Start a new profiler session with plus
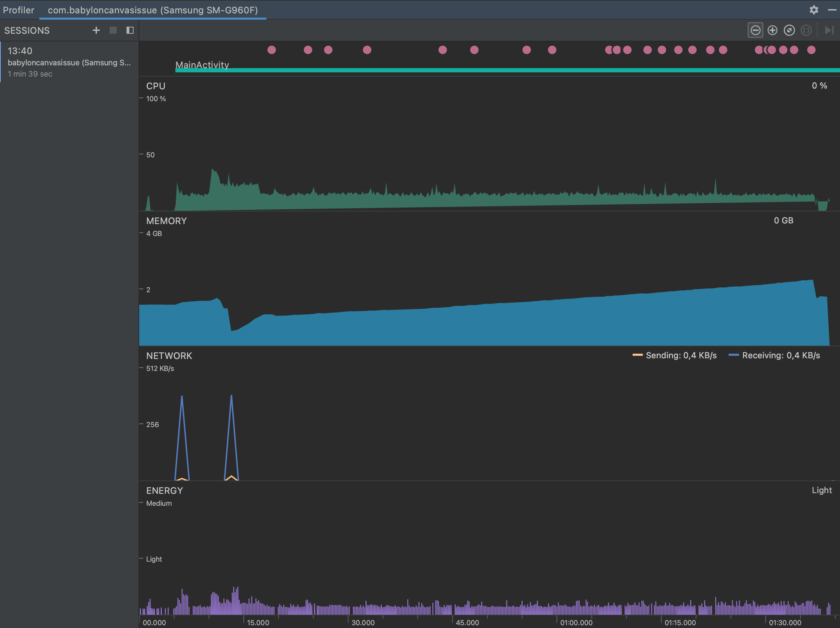This screenshot has height=628, width=840. [x=96, y=30]
